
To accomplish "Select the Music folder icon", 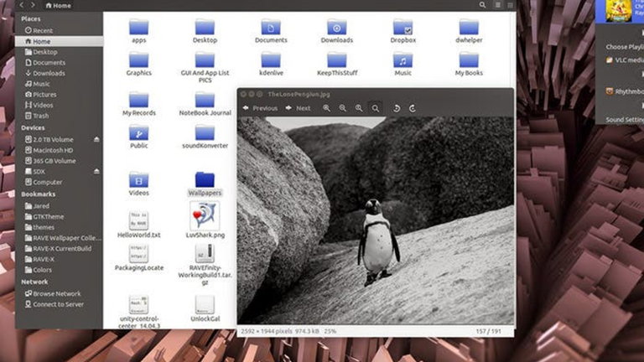I will click(402, 64).
